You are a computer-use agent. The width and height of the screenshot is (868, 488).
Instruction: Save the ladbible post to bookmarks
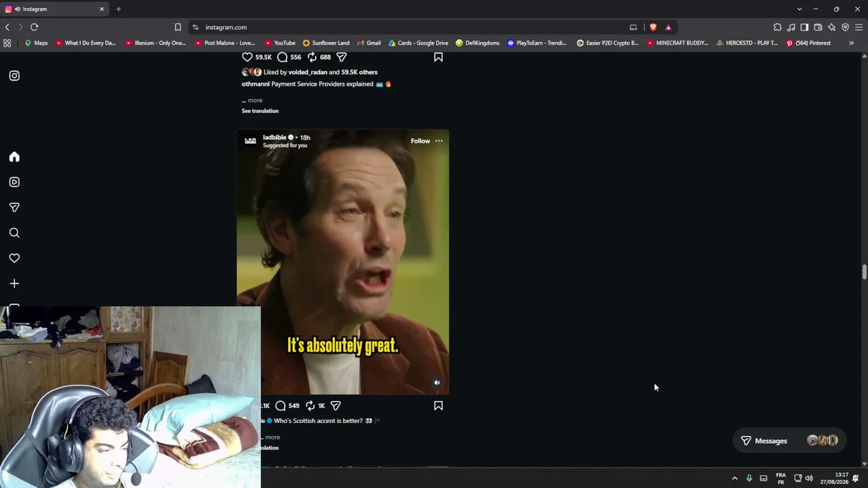pyautogui.click(x=438, y=405)
